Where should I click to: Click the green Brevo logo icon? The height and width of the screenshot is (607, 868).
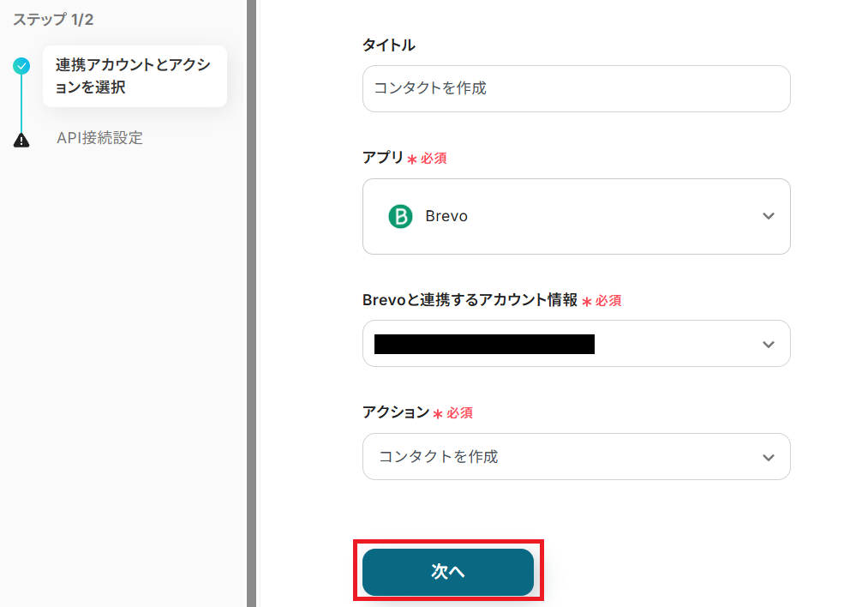[x=400, y=216]
